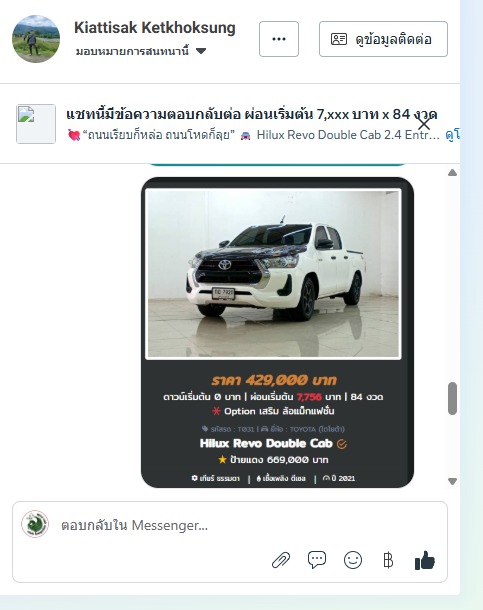483x610 pixels.
Task: Click scrollbar down arrow in chat
Action: 452,481
